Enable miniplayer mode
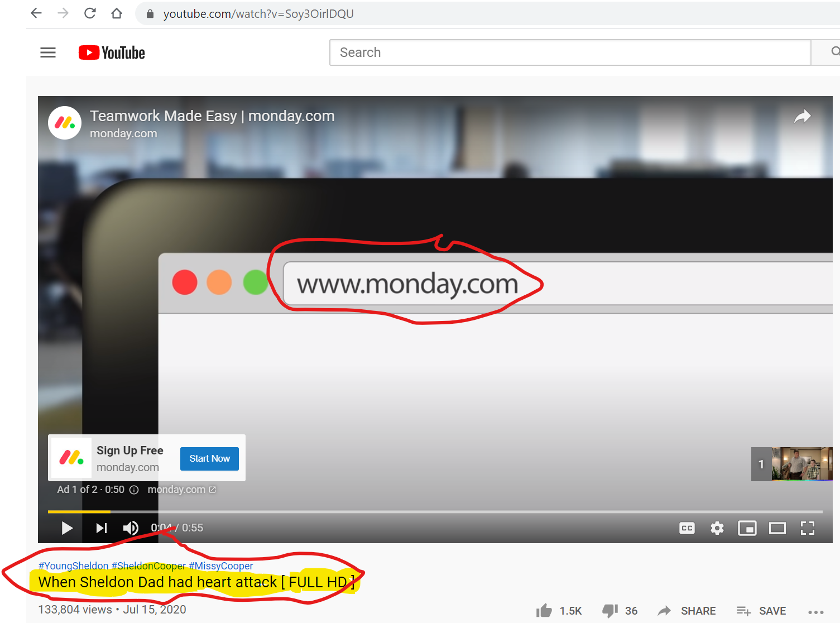840x623 pixels. point(747,528)
